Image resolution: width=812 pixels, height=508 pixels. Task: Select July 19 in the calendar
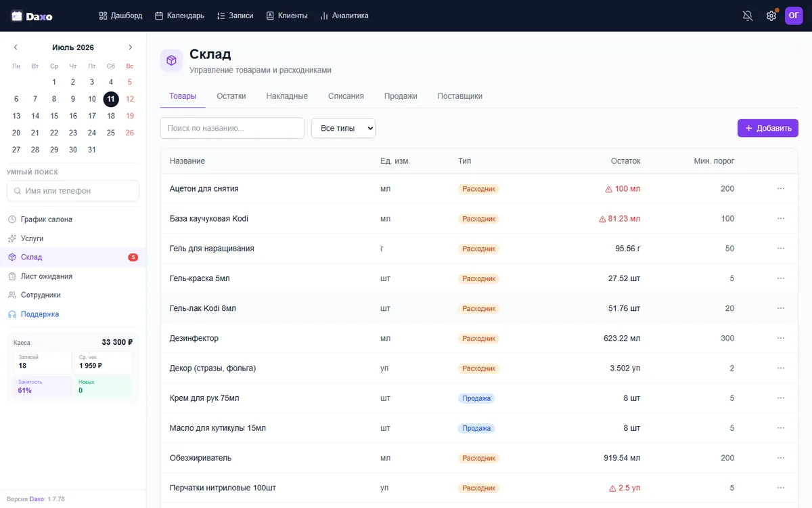130,116
